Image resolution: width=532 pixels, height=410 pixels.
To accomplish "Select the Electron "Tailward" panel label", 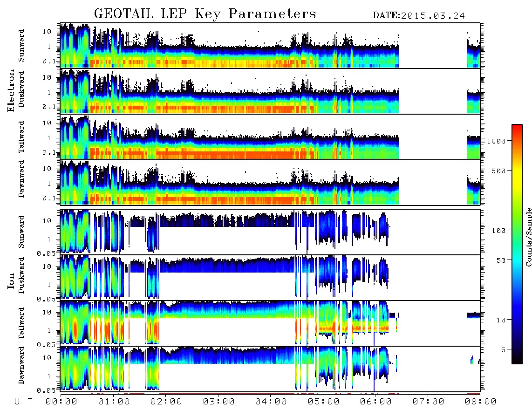I will pyautogui.click(x=21, y=137).
